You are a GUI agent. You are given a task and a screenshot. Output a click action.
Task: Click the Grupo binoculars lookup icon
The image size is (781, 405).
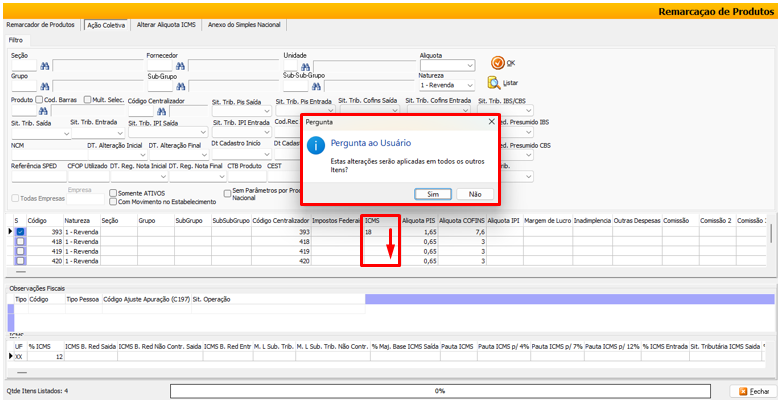coord(45,87)
